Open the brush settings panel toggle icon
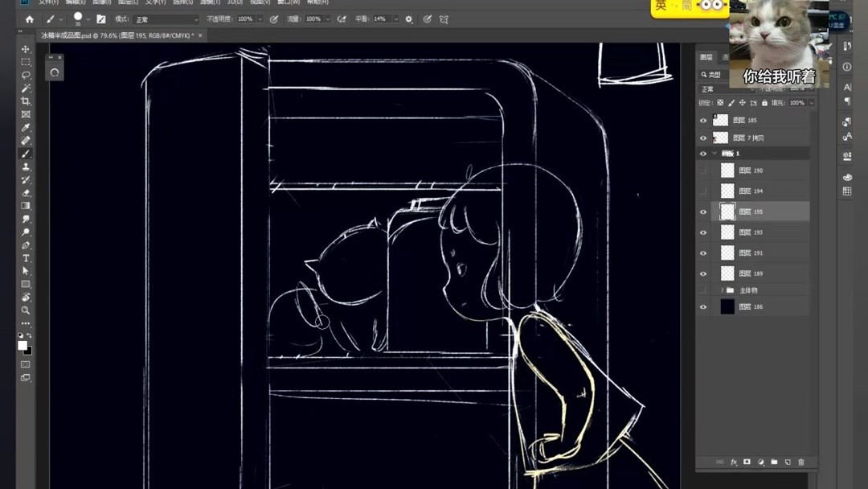This screenshot has width=868, height=489. (100, 19)
